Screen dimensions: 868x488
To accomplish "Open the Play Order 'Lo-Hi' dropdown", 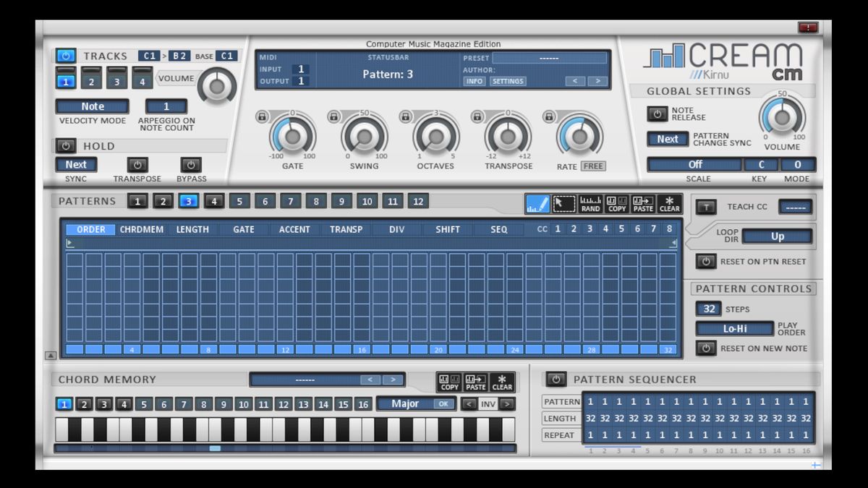I will tap(735, 329).
